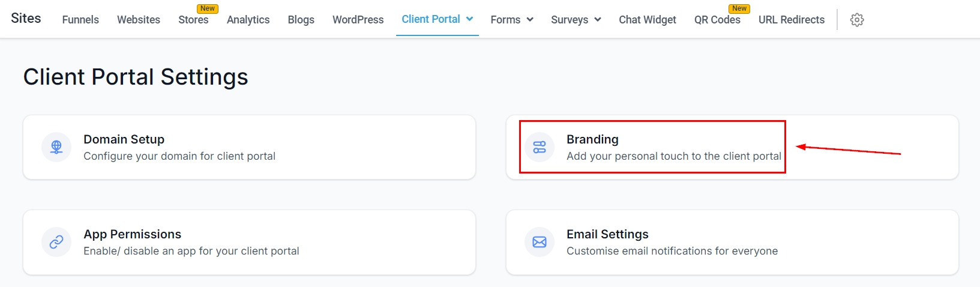
Task: Open the Branding settings title
Action: [x=592, y=139]
